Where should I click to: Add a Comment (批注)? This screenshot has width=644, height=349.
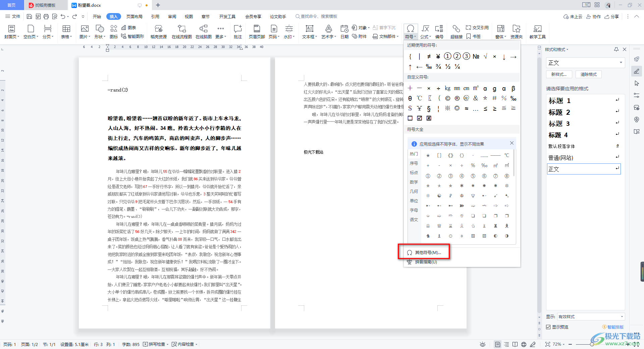(238, 32)
